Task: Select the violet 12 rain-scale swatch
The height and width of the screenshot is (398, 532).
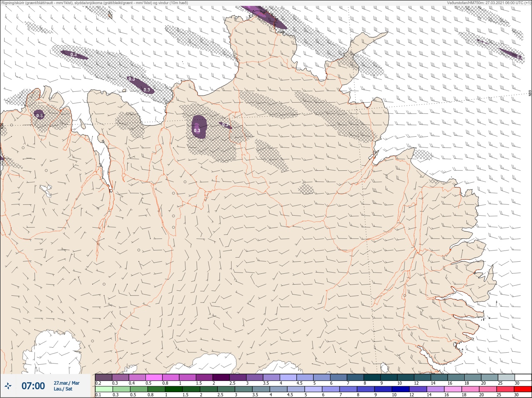Action: [418, 389]
